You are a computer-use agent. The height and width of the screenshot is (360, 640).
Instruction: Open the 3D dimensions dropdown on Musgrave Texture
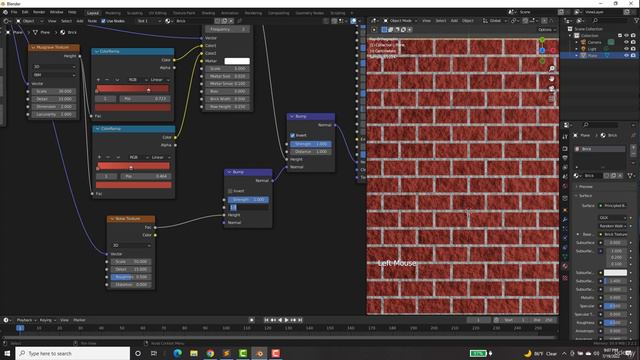click(x=54, y=67)
